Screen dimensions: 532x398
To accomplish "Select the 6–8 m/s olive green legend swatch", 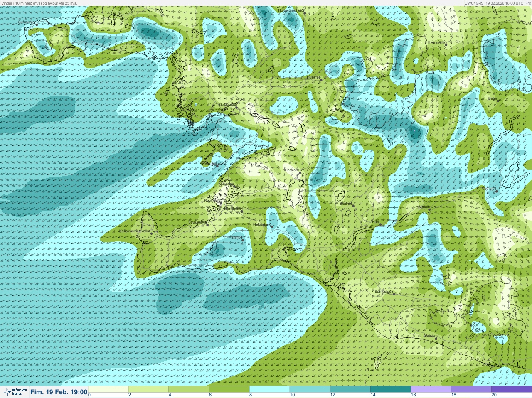I will pyautogui.click(x=229, y=389).
